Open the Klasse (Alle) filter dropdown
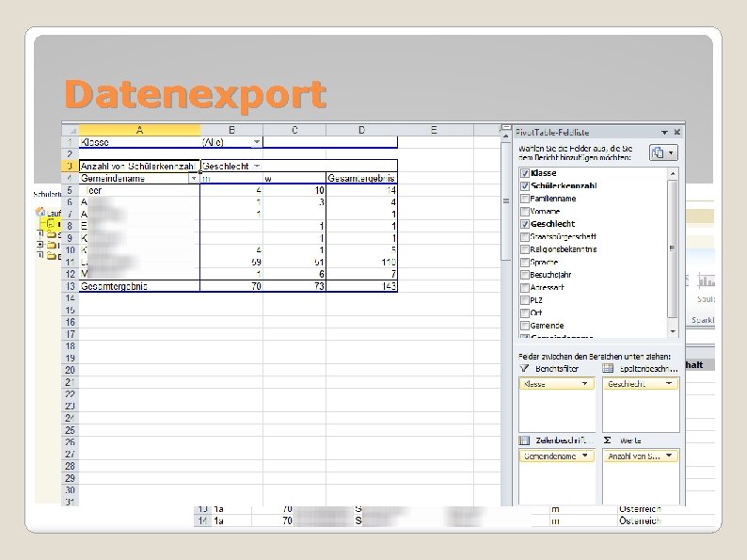Viewport: 747px width, 560px height. (256, 142)
